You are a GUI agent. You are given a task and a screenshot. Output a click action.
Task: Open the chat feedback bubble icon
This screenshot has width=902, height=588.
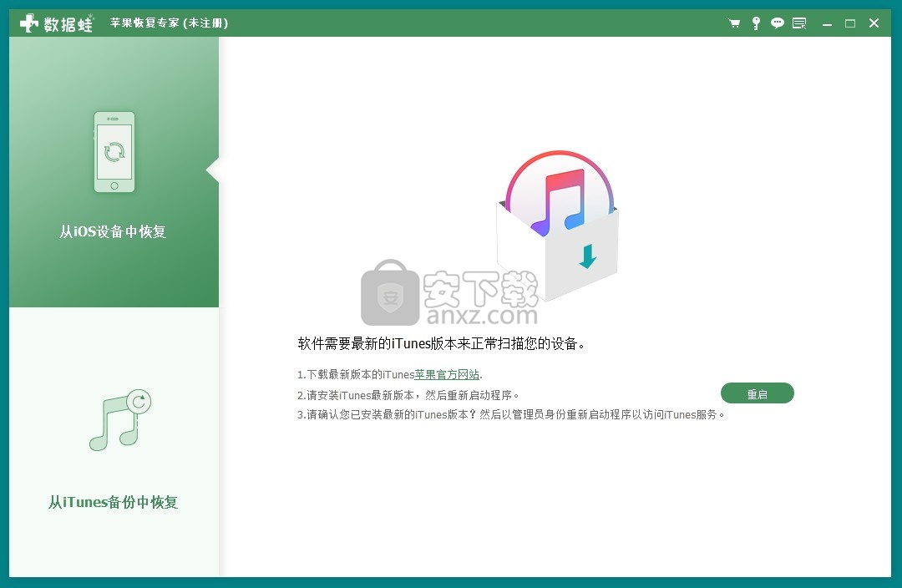778,23
